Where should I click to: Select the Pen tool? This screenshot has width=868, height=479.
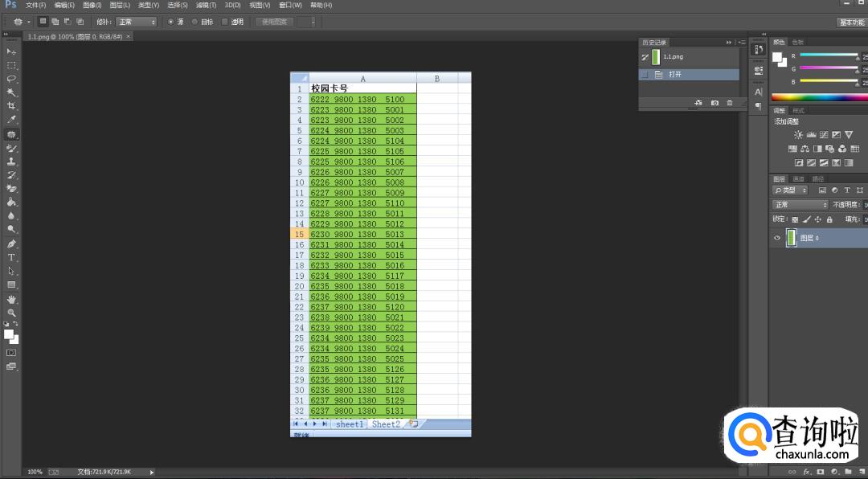coord(11,244)
